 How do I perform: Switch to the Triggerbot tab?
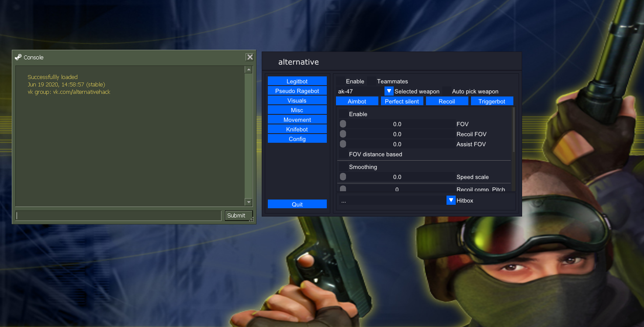(x=492, y=101)
